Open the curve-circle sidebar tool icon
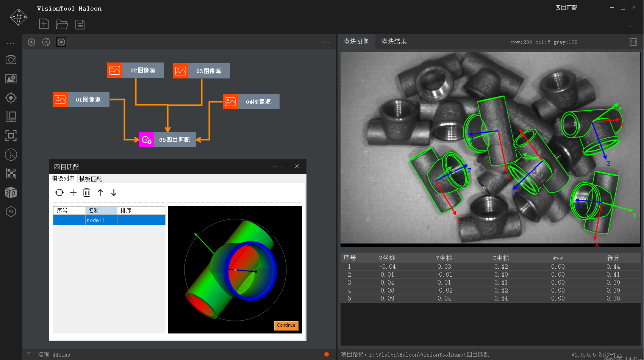The width and height of the screenshot is (644, 360). pos(11,155)
